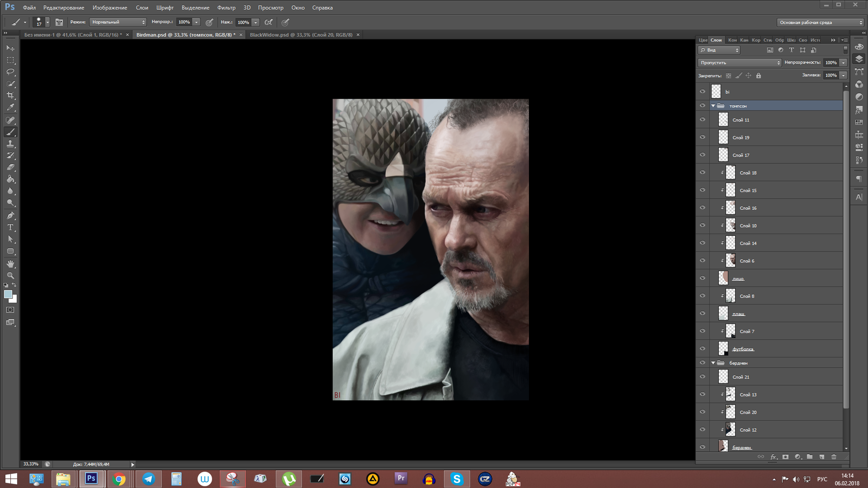Toggle airbrush-style build-up in options bar
868x488 pixels.
point(269,22)
